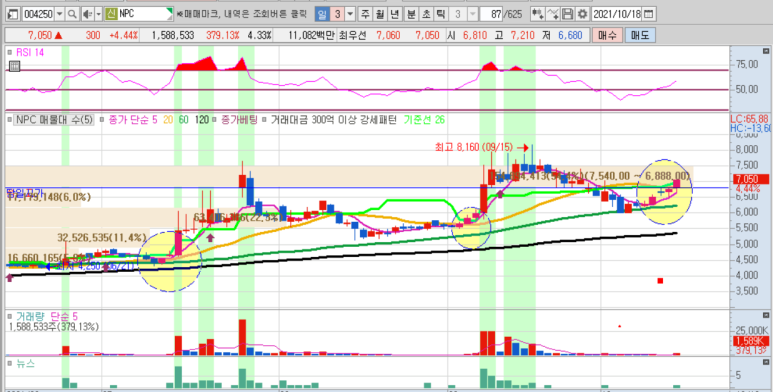Switch to minute 분 chart period

(410, 14)
